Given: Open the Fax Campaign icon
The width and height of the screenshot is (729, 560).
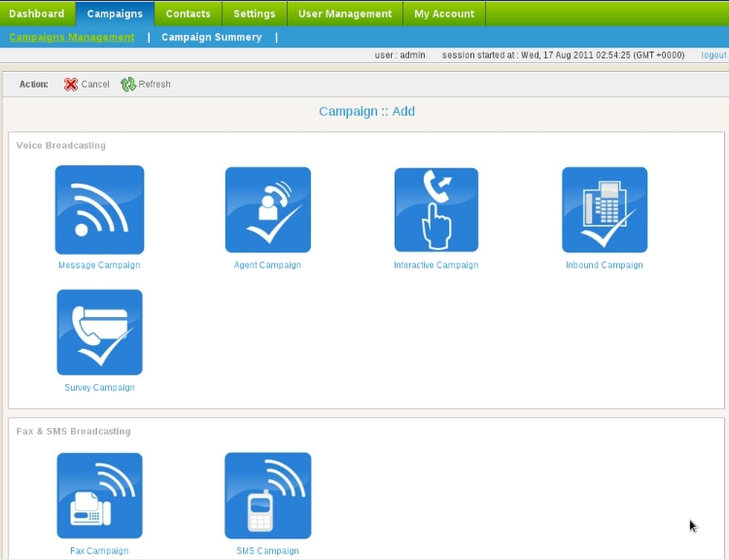Looking at the screenshot, I should pyautogui.click(x=99, y=496).
